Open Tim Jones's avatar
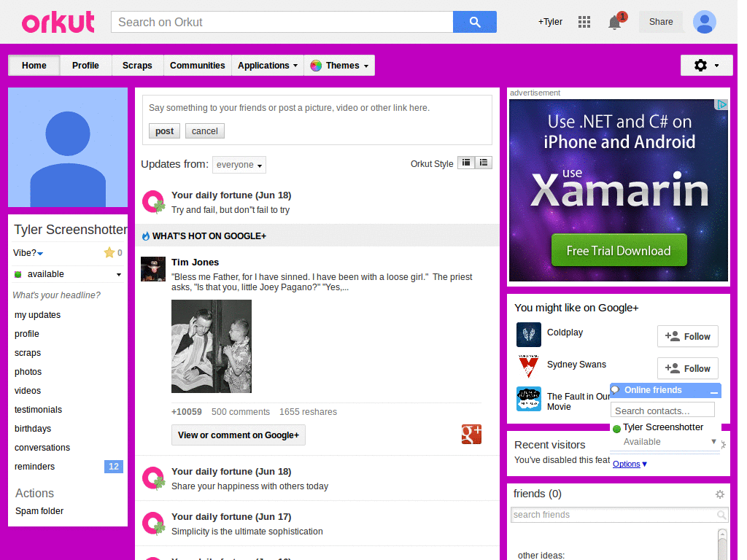The image size is (747, 560). coord(153,269)
